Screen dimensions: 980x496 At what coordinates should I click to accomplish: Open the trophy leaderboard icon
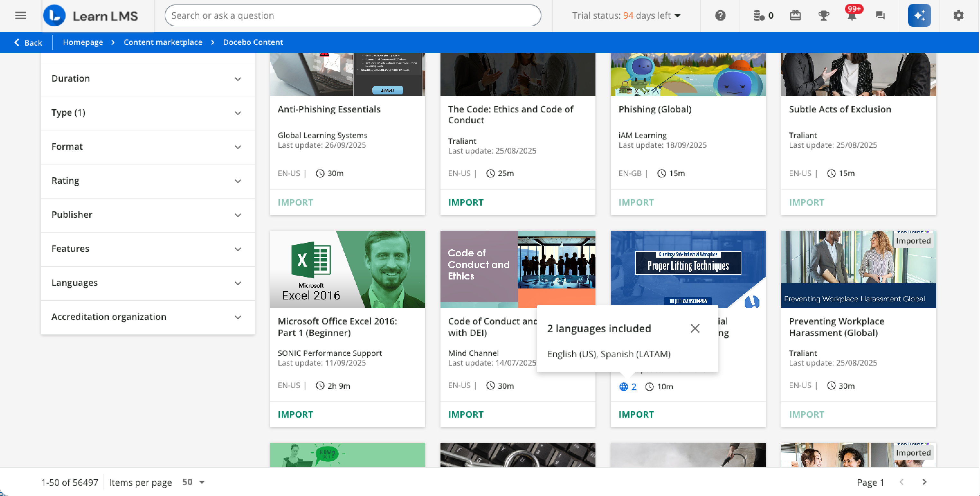(823, 16)
